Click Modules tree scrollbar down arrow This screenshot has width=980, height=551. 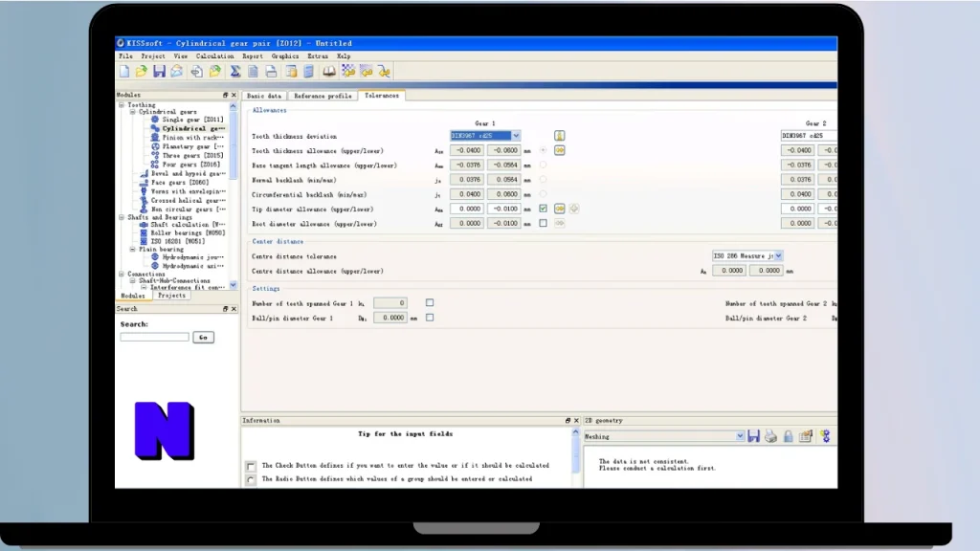tap(234, 285)
